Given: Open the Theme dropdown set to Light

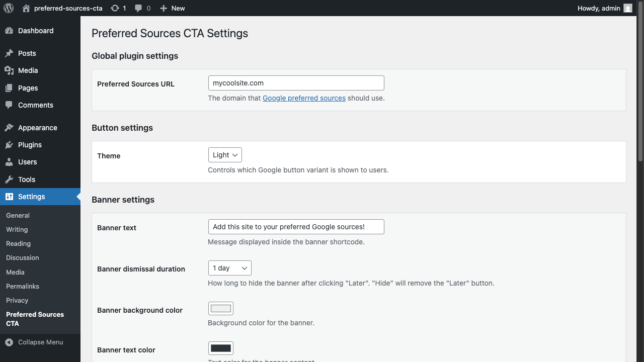Looking at the screenshot, I should click(224, 154).
